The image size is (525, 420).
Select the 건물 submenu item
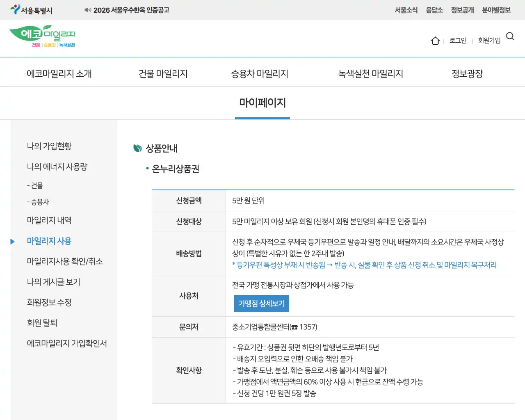tap(35, 185)
